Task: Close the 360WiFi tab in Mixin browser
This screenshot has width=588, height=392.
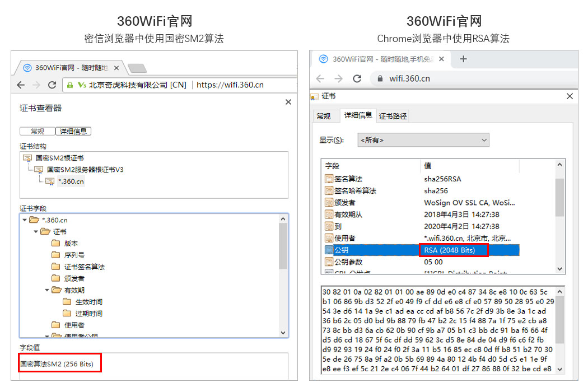Action: 116,68
